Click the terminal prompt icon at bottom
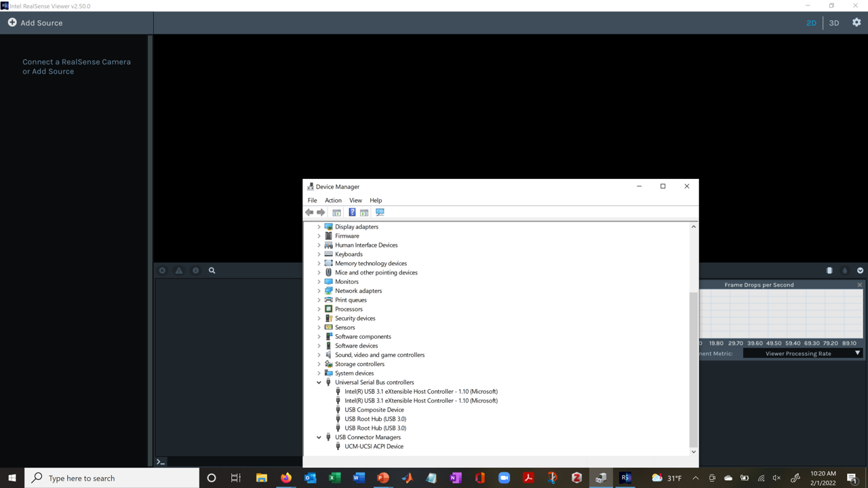The image size is (868, 488). point(161,462)
